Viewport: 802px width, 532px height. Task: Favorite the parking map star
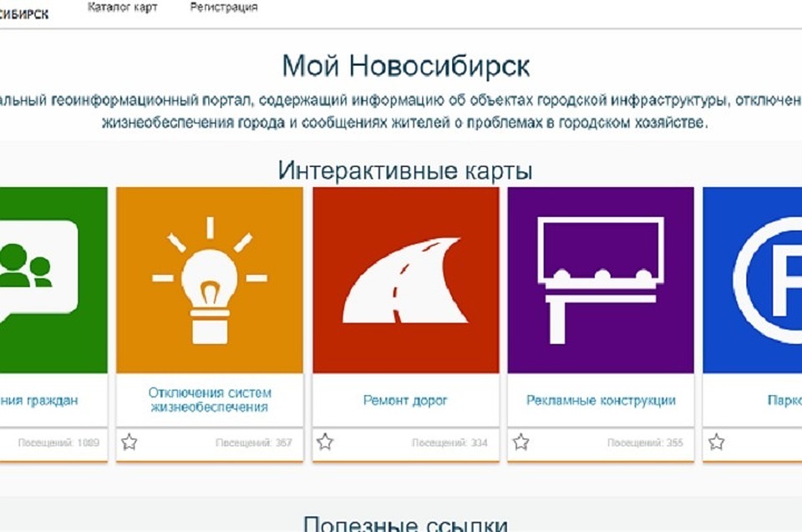717,442
